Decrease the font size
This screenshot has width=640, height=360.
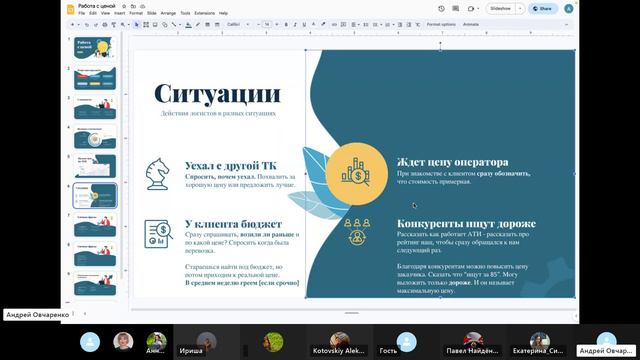point(258,24)
